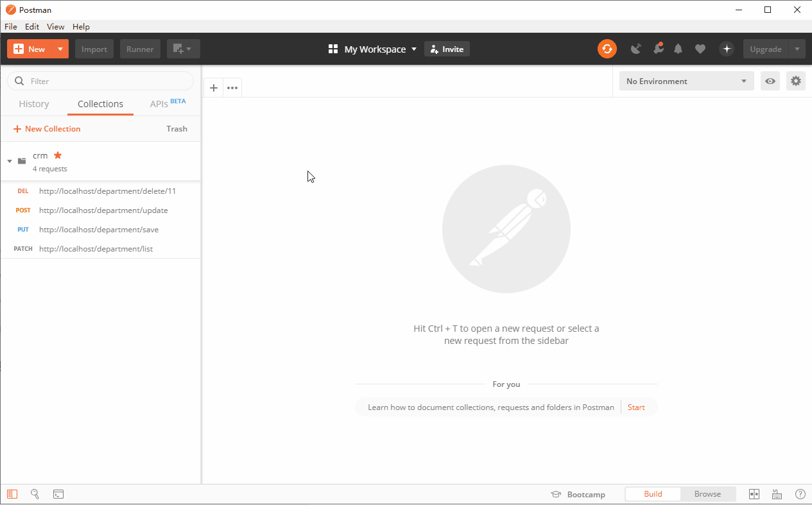Viewport: 812px width, 505px height.
Task: Switch to the History tab
Action: tap(34, 104)
